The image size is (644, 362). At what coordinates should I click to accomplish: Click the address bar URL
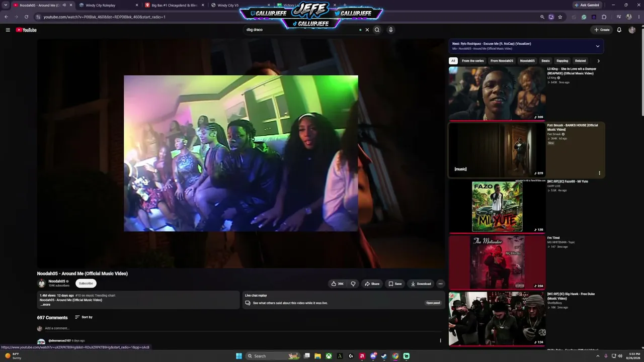click(104, 17)
